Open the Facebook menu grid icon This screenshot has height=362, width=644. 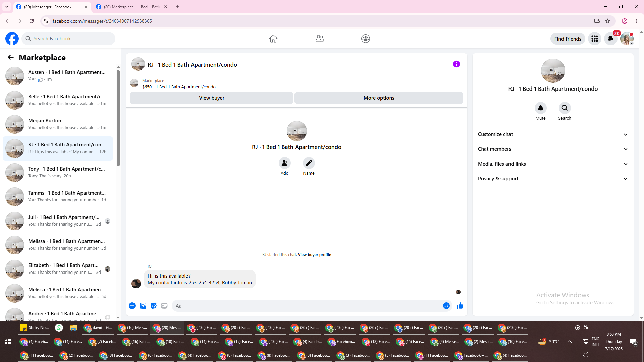[x=595, y=39]
